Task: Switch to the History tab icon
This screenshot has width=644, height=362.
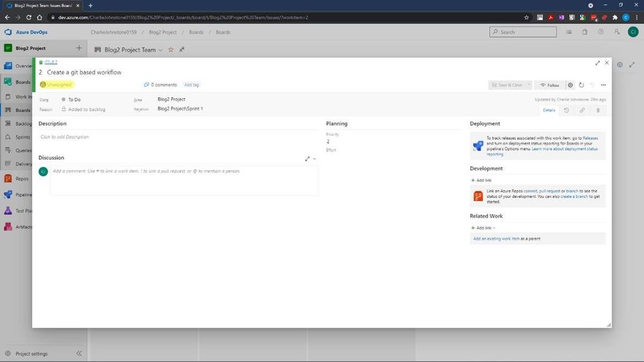Action: [567, 110]
